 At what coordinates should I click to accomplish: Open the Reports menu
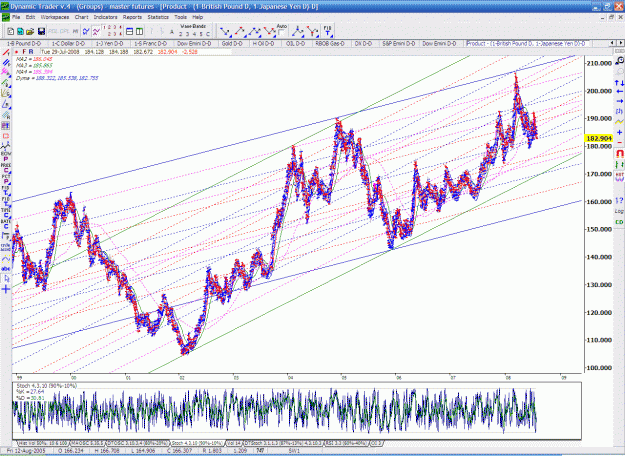pyautogui.click(x=132, y=17)
